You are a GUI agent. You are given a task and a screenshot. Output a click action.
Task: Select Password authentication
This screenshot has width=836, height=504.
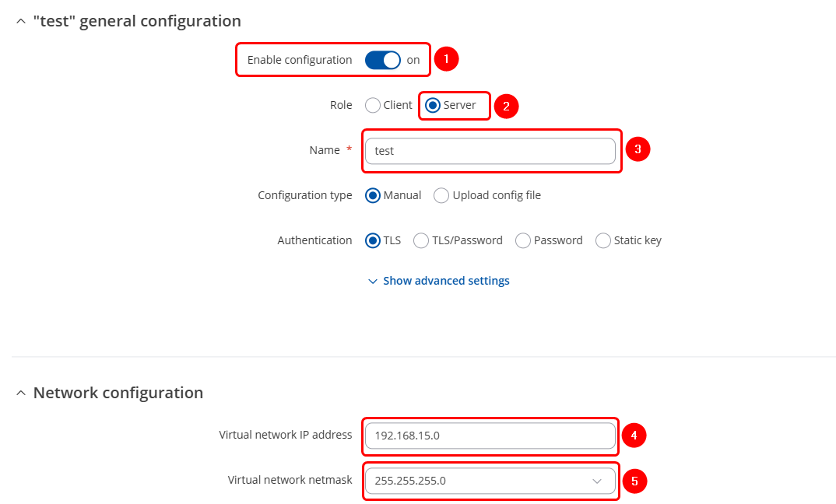(x=523, y=240)
